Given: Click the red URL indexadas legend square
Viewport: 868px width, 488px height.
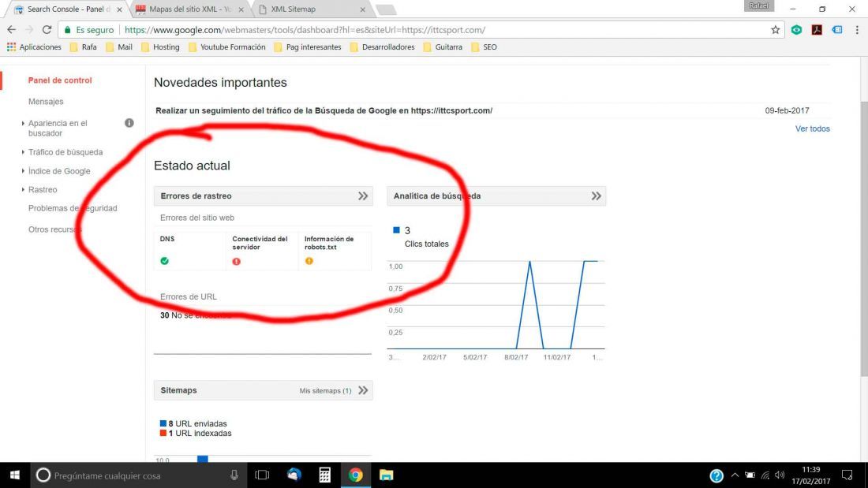Looking at the screenshot, I should (x=163, y=434).
